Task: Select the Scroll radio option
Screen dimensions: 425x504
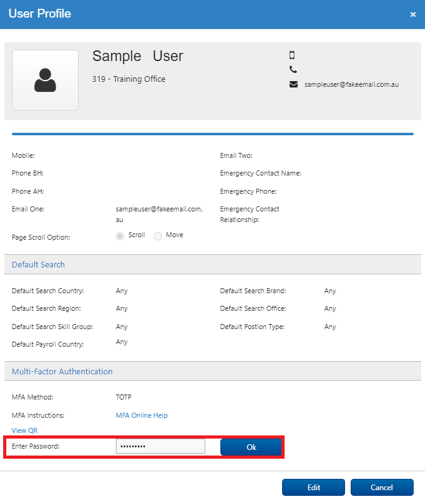Action: tap(120, 236)
